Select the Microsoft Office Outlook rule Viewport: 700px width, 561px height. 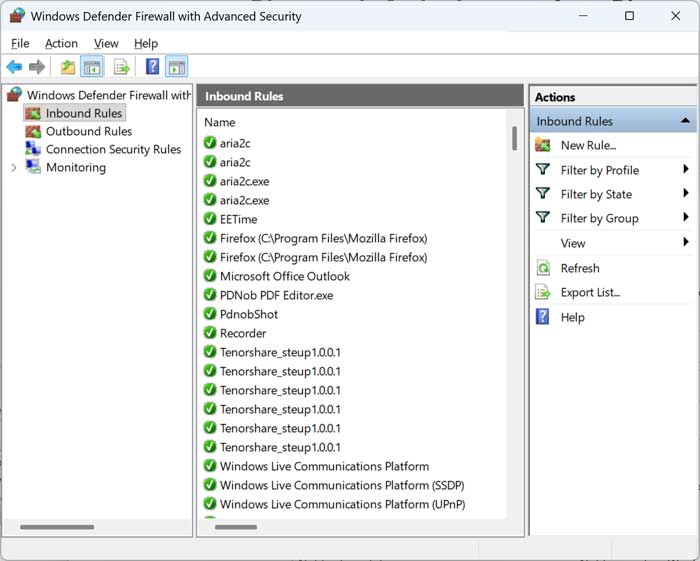284,276
